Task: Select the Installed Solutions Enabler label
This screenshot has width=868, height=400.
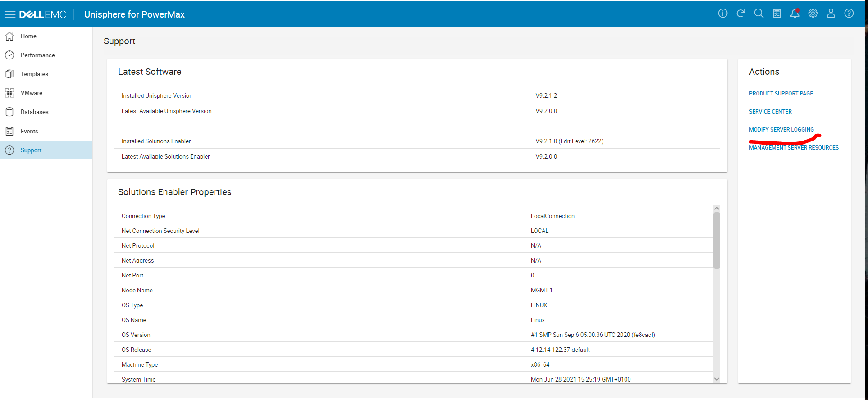Action: click(156, 141)
